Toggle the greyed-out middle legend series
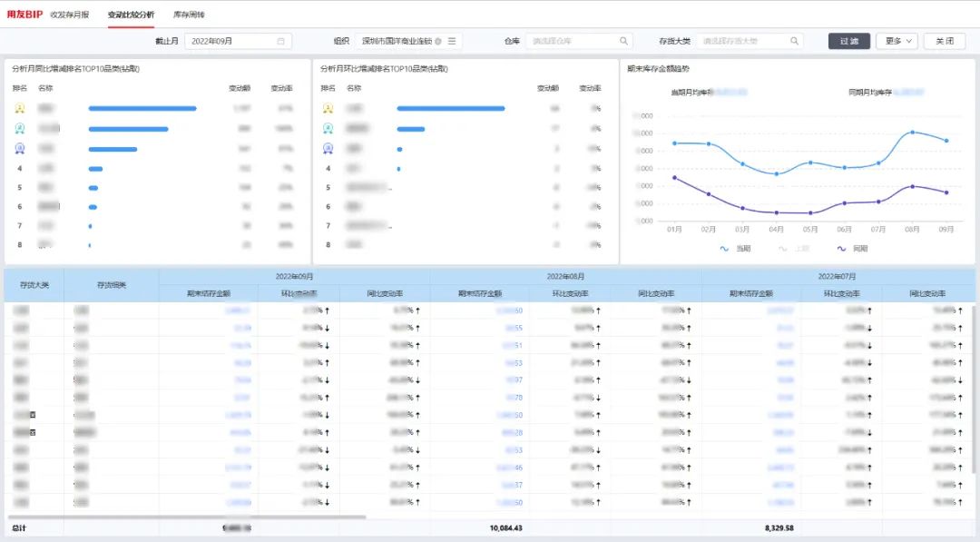The width and height of the screenshot is (980, 542). [794, 249]
